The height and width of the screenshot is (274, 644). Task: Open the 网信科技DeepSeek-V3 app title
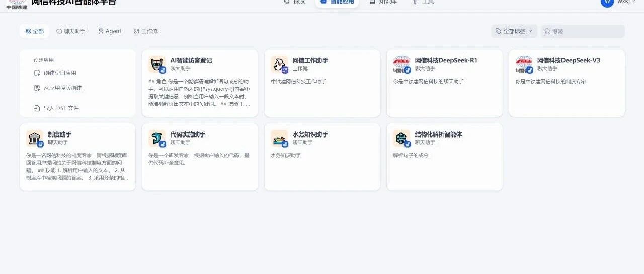click(569, 60)
